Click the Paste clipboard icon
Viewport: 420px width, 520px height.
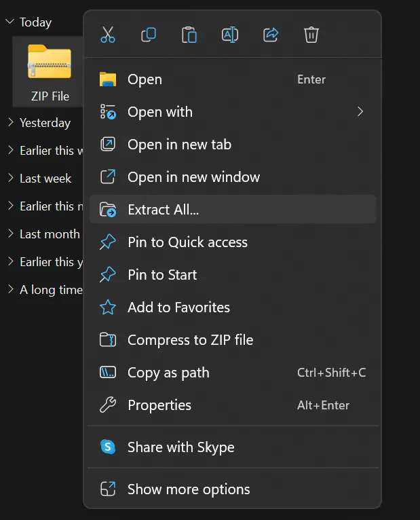pyautogui.click(x=189, y=35)
